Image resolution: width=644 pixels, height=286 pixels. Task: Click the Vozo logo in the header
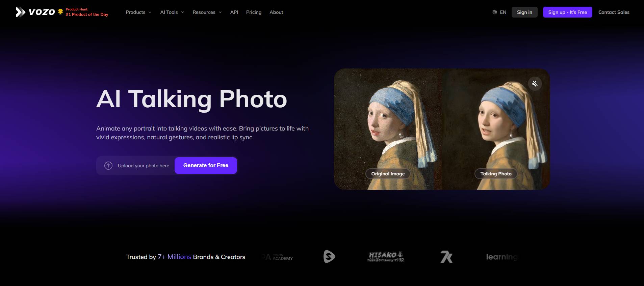click(x=35, y=12)
